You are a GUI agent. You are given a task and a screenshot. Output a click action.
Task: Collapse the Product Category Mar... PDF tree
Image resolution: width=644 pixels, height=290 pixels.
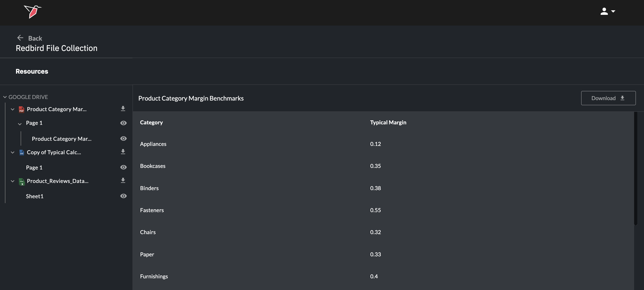13,109
